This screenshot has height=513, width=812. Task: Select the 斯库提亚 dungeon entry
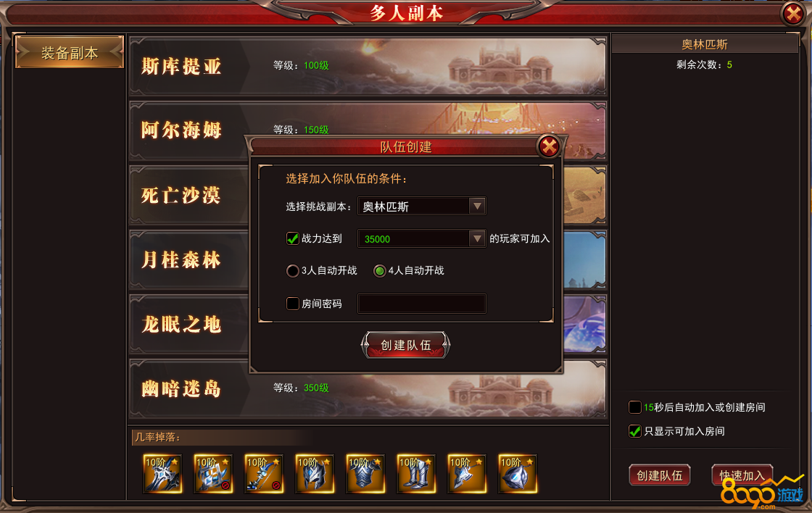[368, 66]
